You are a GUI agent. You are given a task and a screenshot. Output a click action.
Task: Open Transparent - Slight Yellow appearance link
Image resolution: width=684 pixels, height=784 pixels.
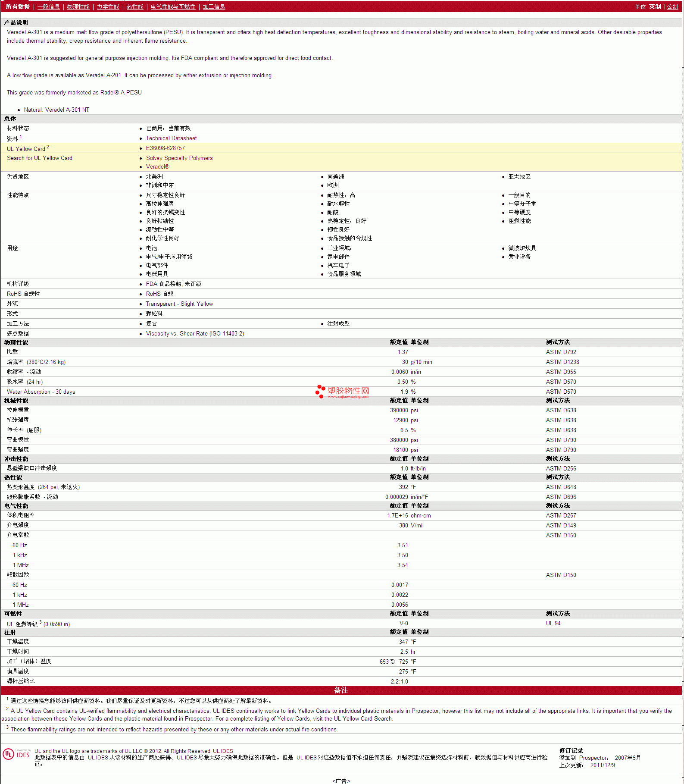tap(179, 304)
